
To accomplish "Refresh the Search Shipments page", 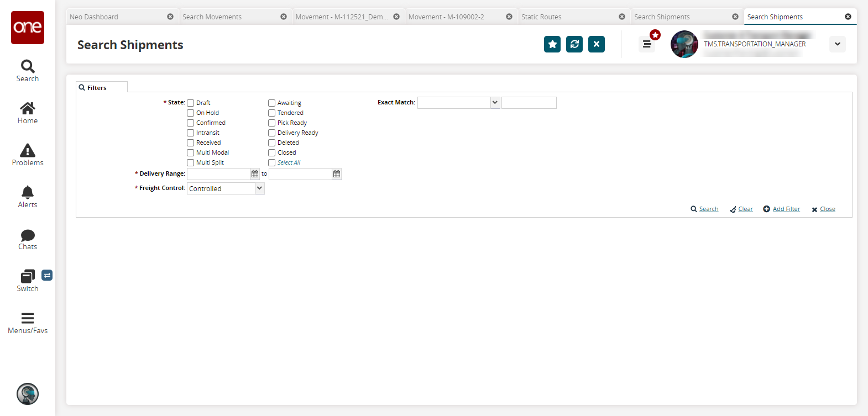I will [574, 44].
